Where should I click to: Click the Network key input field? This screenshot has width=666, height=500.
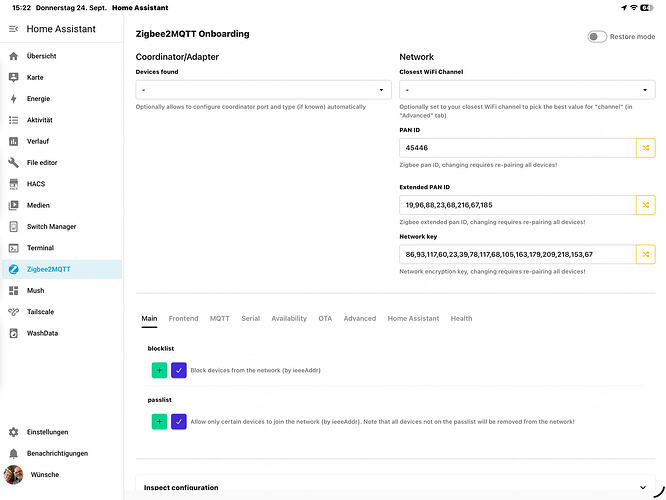tap(518, 254)
